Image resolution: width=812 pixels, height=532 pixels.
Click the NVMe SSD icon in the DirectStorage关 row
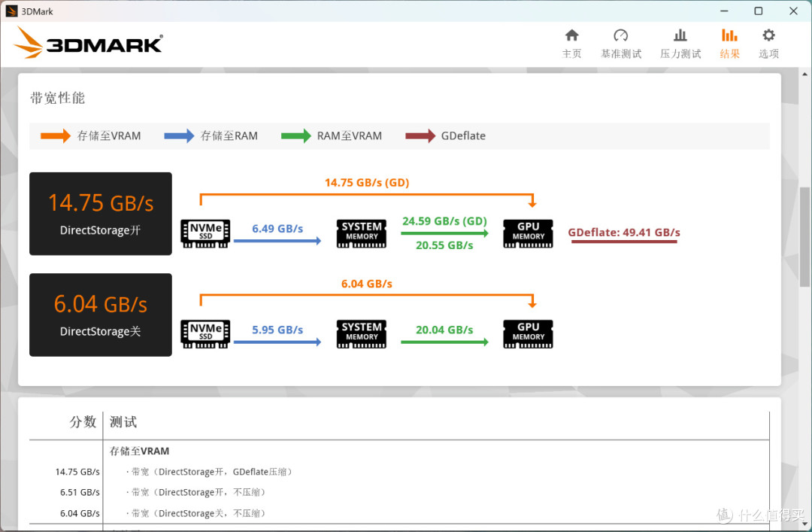click(x=205, y=334)
